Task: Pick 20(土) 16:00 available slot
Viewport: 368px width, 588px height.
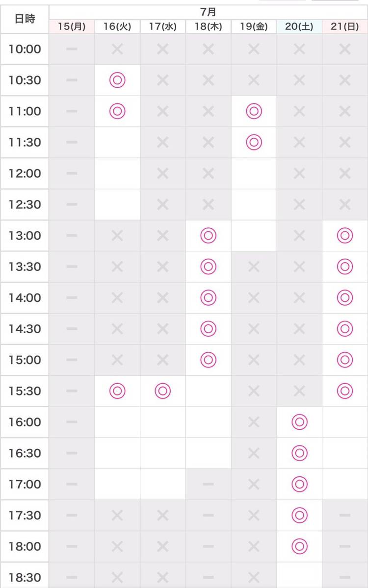Action: coord(299,422)
